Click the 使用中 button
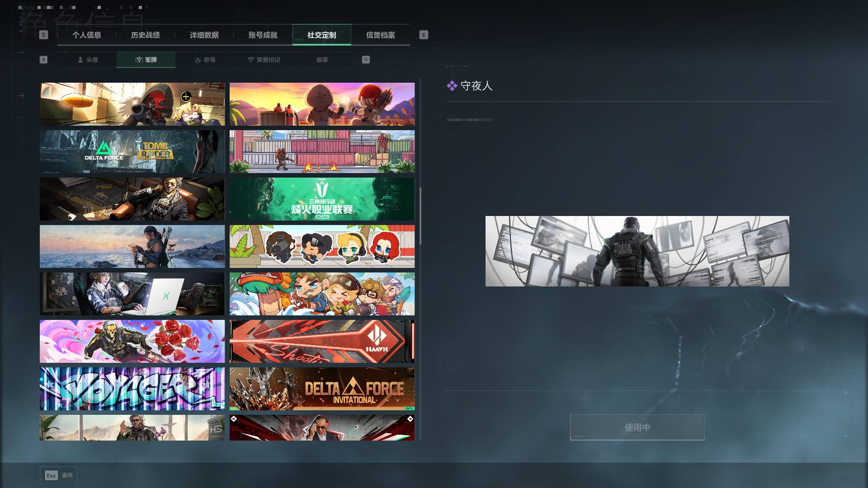Screen dimensions: 868x488 point(637,427)
